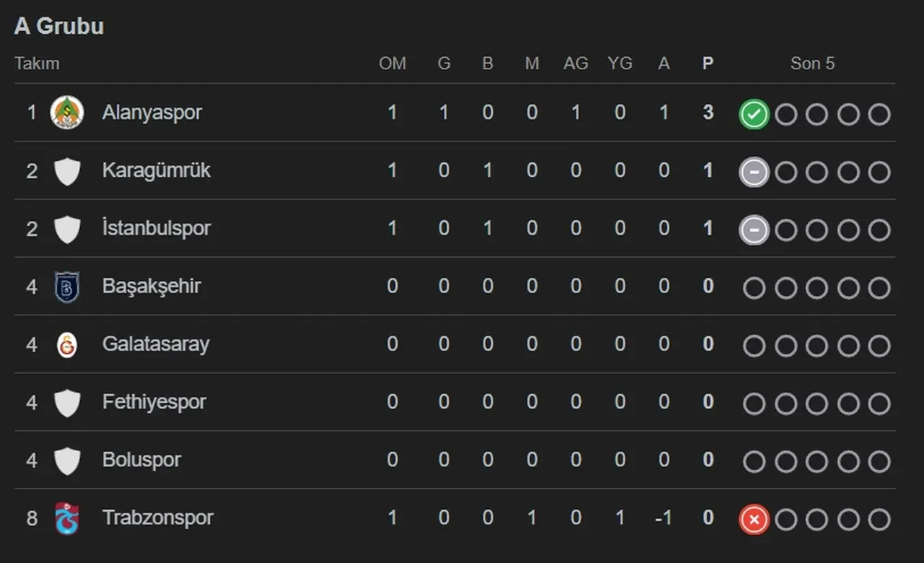Image resolution: width=924 pixels, height=563 pixels.
Task: Click Alanyaspor's green win checkmark icon
Action: click(x=754, y=114)
